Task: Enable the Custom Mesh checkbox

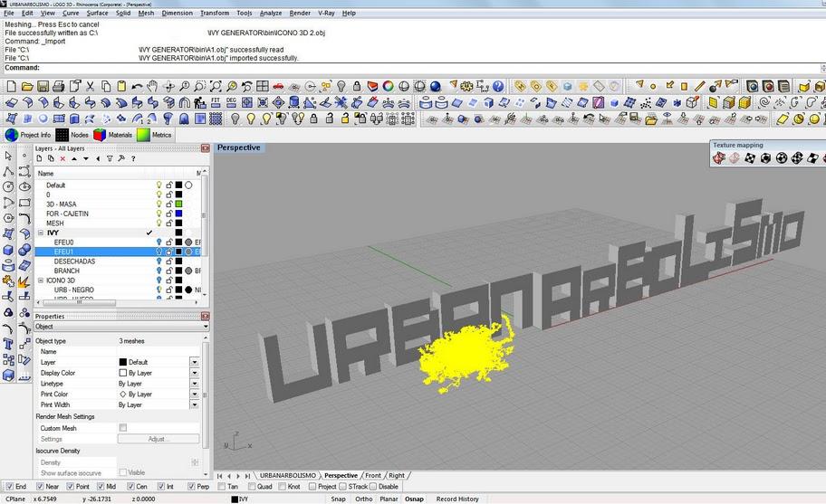Action: 123,428
